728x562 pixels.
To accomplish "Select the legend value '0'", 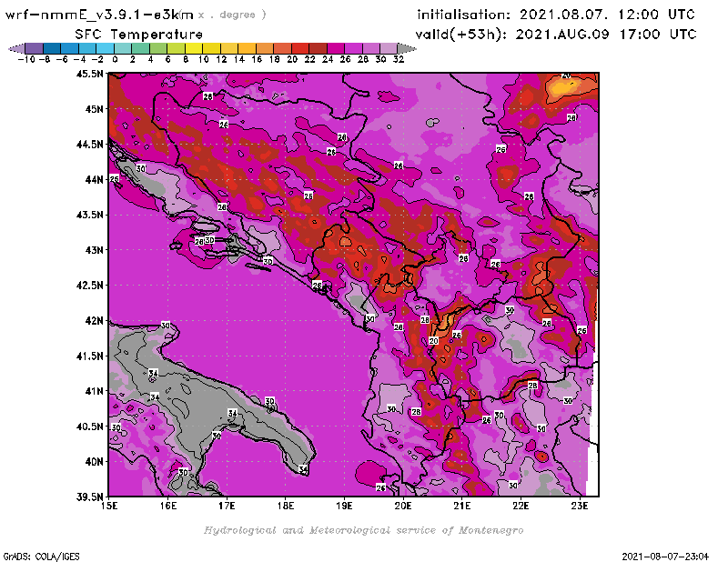I will click(x=115, y=60).
